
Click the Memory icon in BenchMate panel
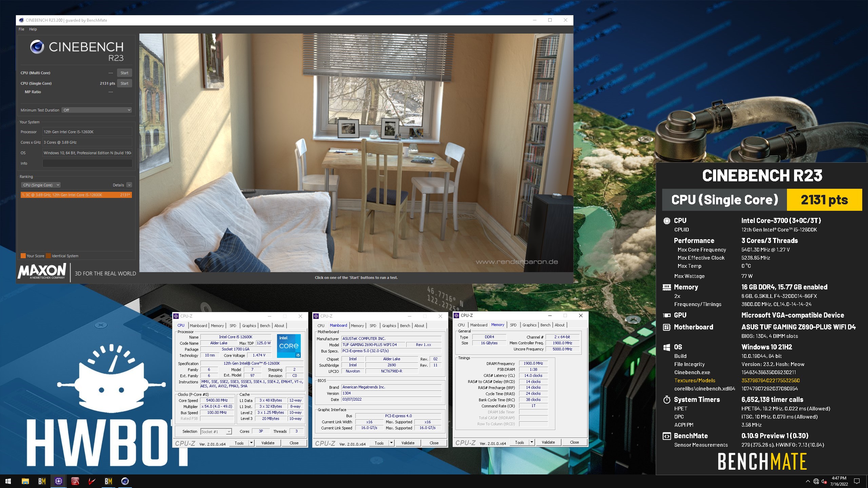coord(667,287)
